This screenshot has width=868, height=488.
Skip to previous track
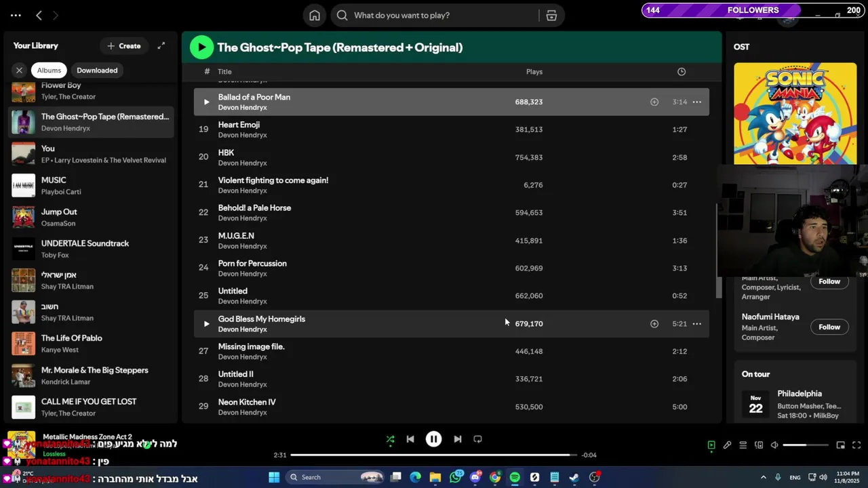pyautogui.click(x=410, y=439)
